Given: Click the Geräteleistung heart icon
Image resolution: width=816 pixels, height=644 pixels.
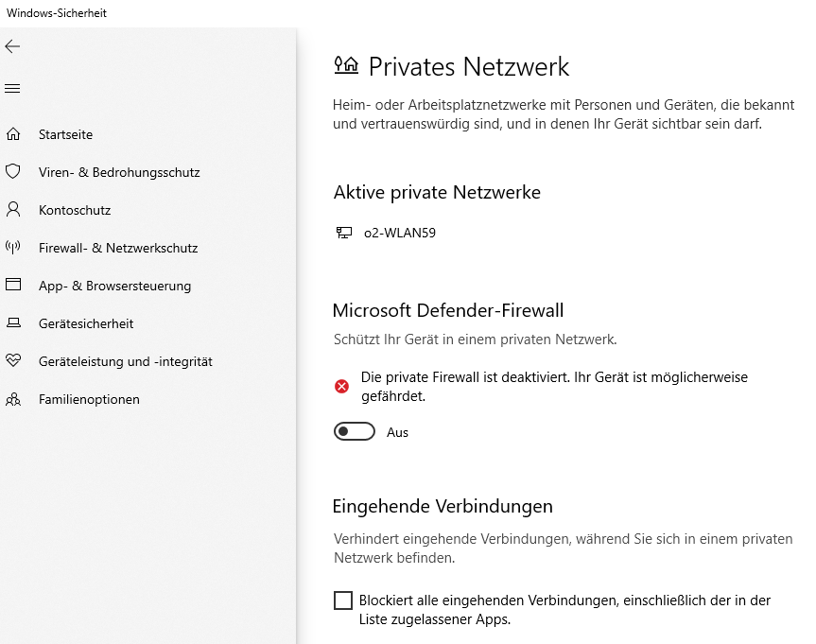Looking at the screenshot, I should pos(13,361).
